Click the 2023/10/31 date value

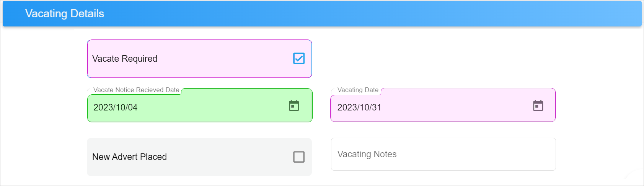pos(359,107)
